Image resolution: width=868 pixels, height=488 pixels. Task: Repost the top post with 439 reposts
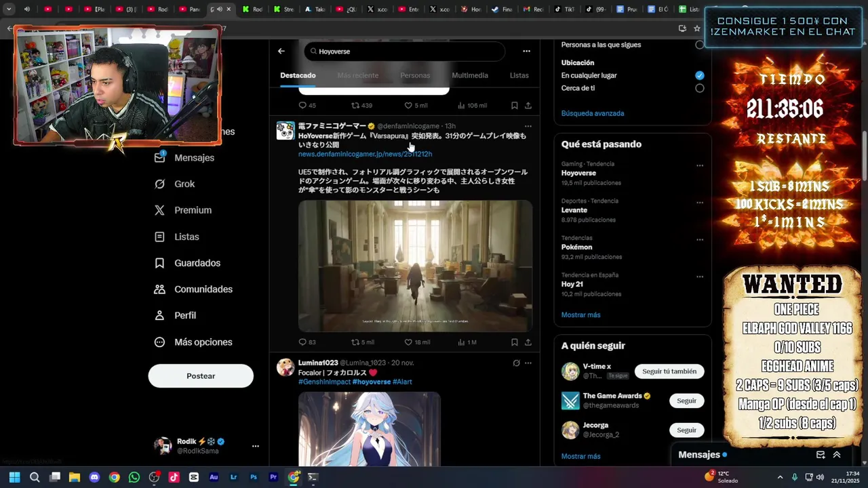tap(361, 105)
